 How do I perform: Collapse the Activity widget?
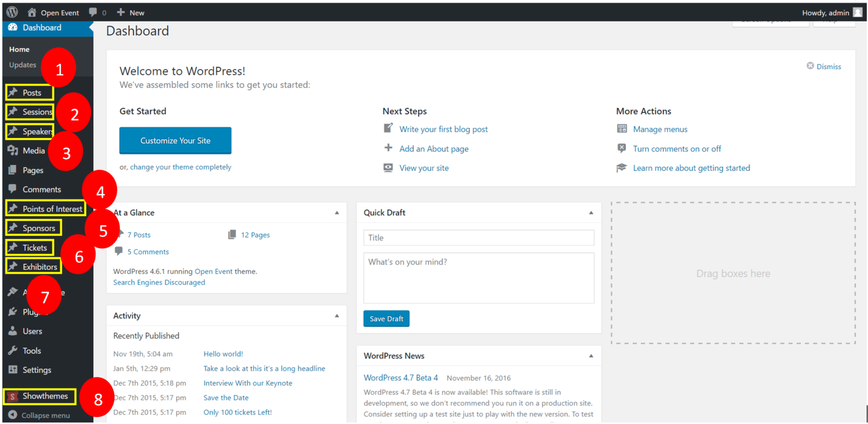point(337,316)
